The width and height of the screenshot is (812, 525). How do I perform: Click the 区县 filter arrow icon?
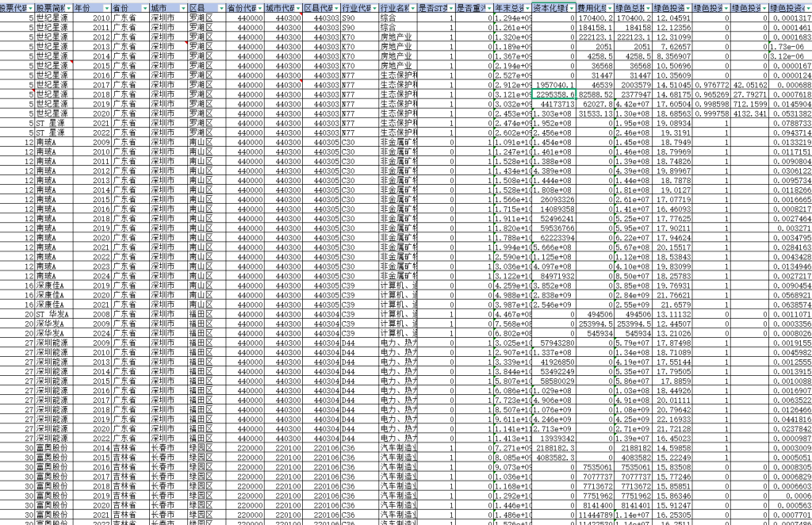tap(221, 6)
